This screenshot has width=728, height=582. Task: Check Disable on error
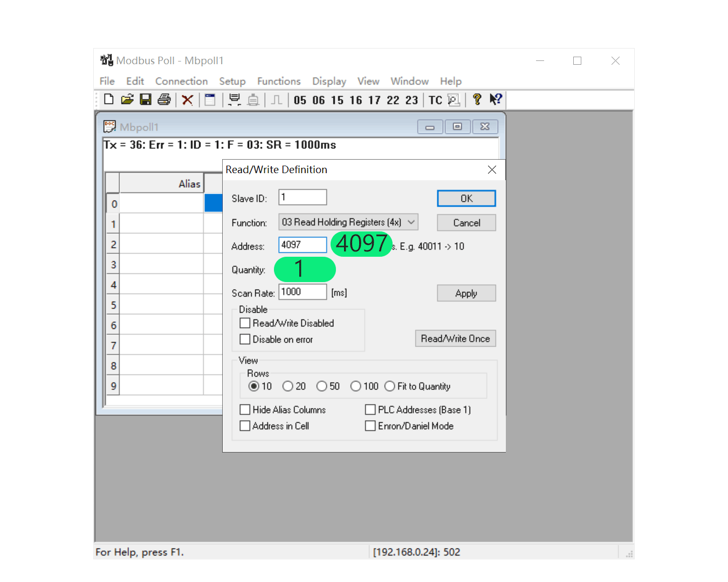coord(245,339)
